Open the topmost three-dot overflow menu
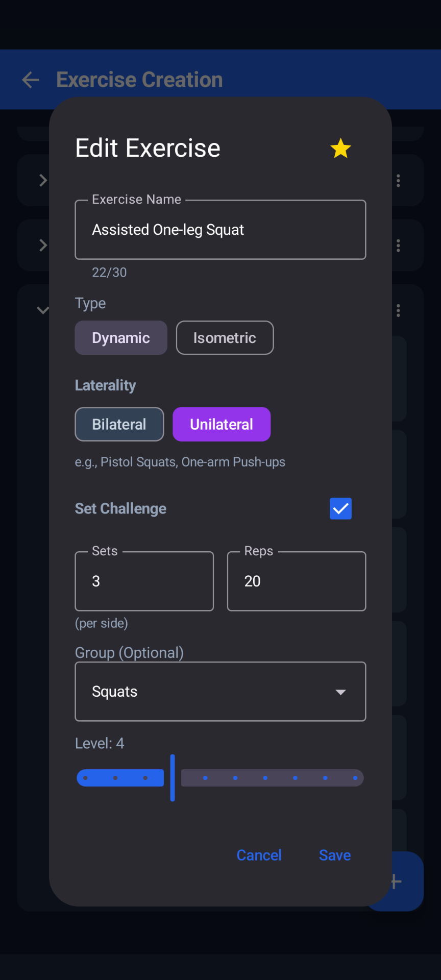Image resolution: width=441 pixels, height=980 pixels. click(x=398, y=181)
